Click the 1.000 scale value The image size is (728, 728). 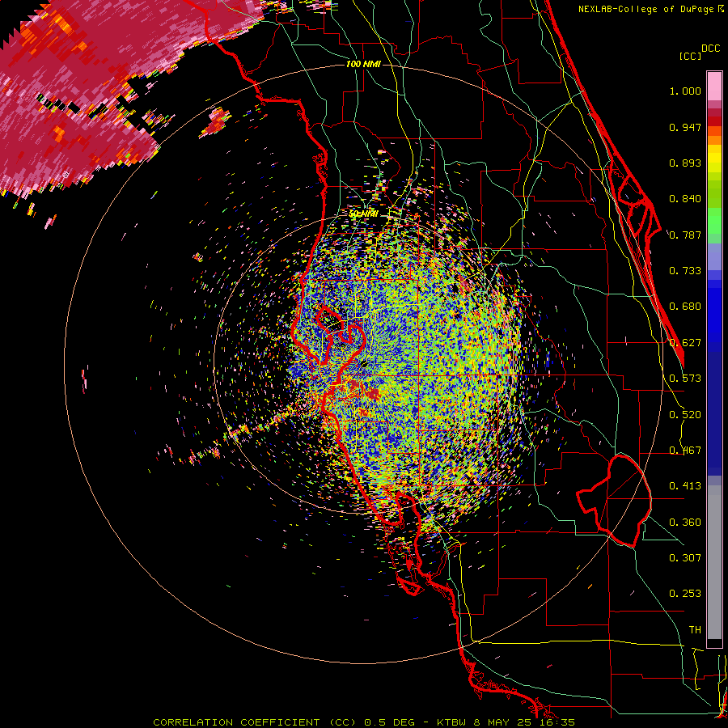click(685, 91)
